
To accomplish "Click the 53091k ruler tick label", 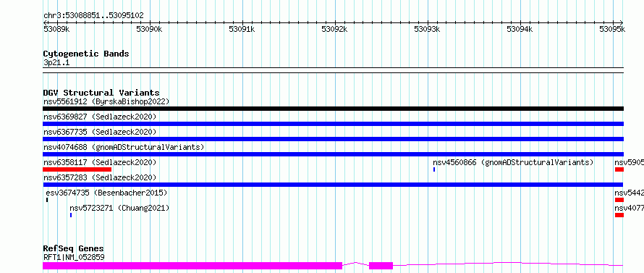I will [242, 29].
